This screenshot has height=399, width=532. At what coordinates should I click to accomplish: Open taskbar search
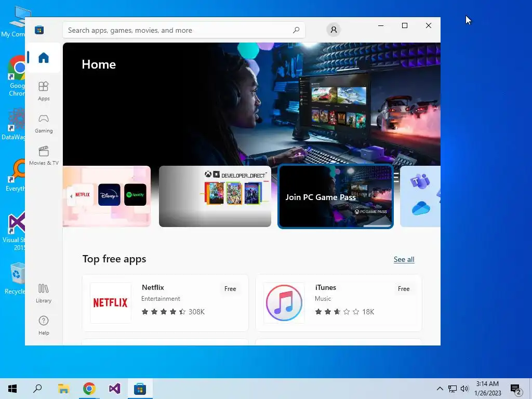(37, 389)
